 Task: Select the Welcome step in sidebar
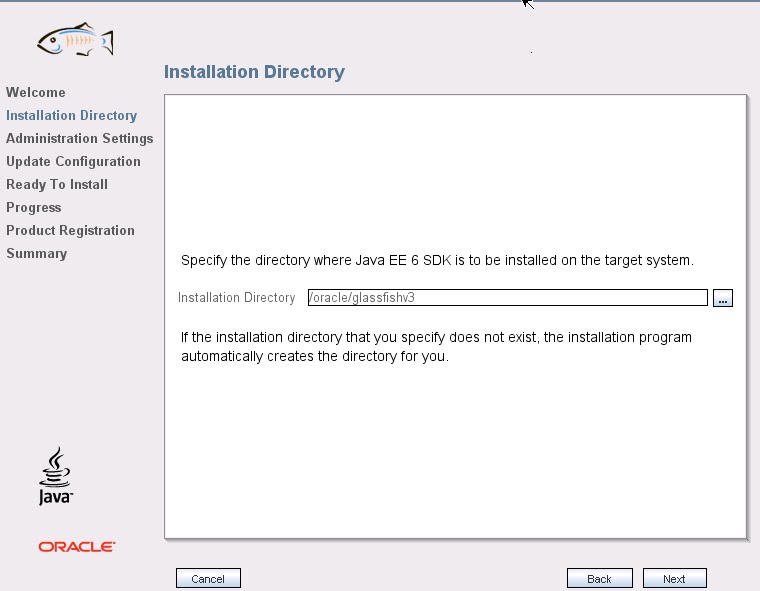36,92
